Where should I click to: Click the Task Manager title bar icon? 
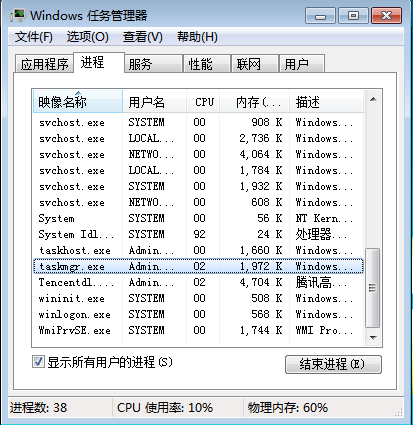[x=18, y=15]
